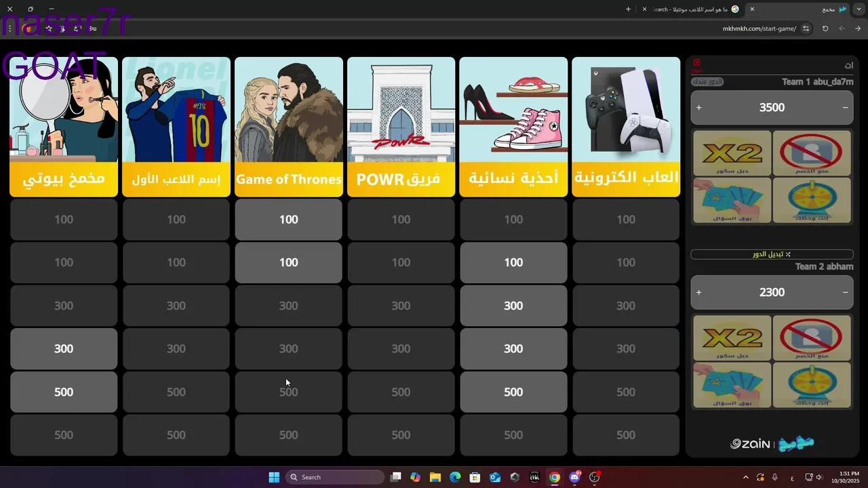
Task: Decrease Team 1 score with minus button
Action: click(845, 107)
